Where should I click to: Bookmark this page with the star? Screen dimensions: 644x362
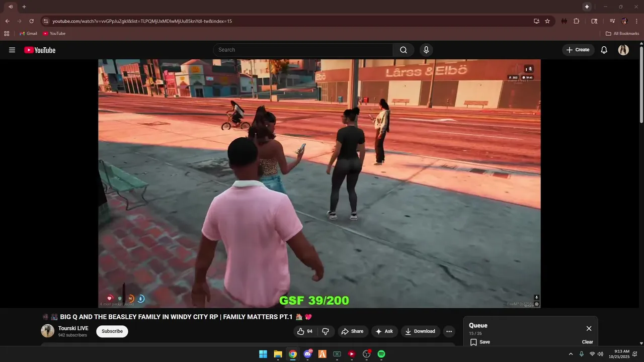547,21
